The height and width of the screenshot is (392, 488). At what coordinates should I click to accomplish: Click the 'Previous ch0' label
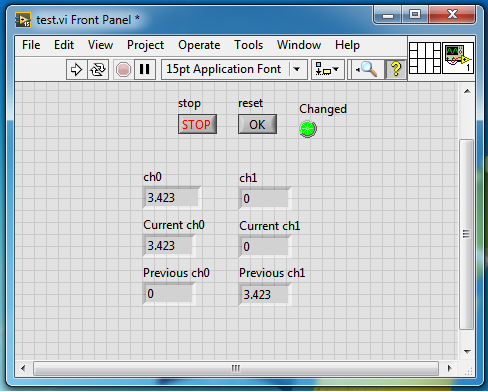point(176,273)
